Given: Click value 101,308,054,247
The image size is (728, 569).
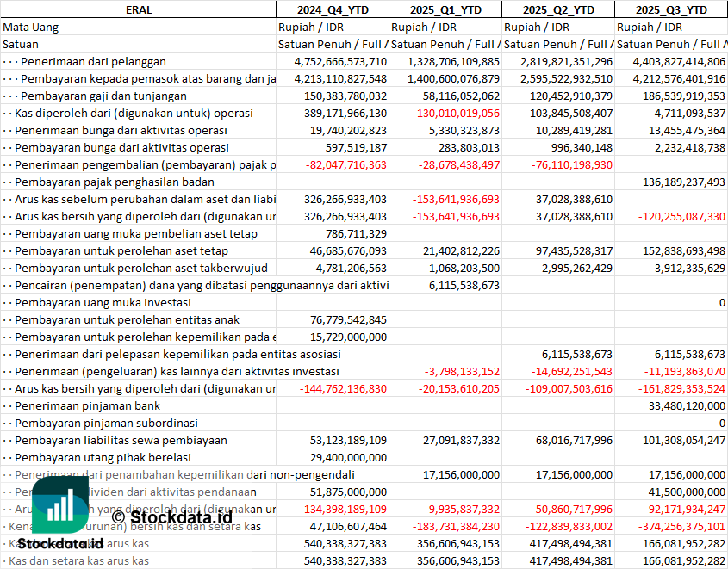Looking at the screenshot, I should coord(684,440).
